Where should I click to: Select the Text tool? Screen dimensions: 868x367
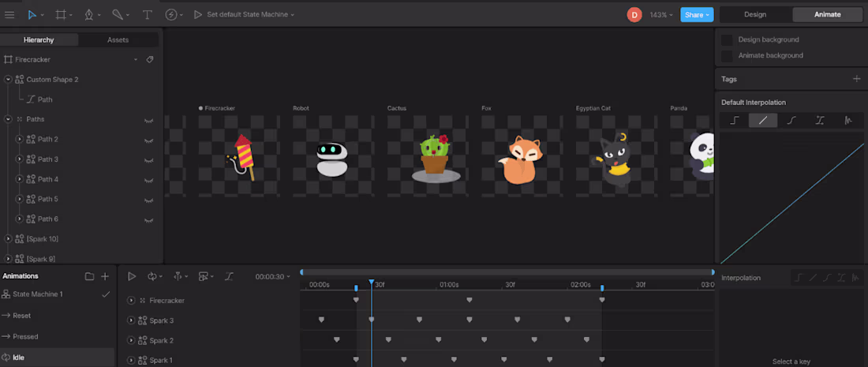148,15
